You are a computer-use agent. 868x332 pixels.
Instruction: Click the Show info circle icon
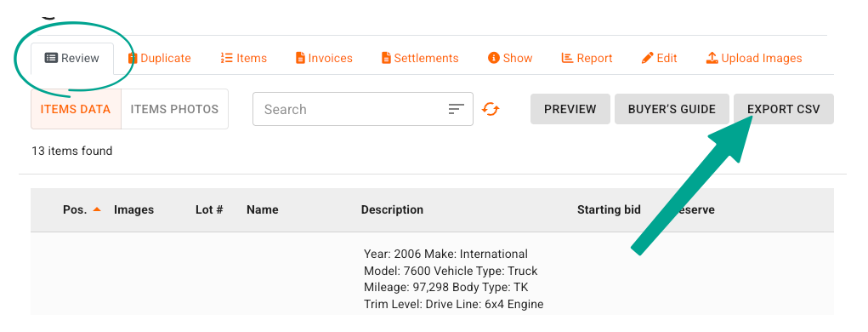pyautogui.click(x=494, y=58)
